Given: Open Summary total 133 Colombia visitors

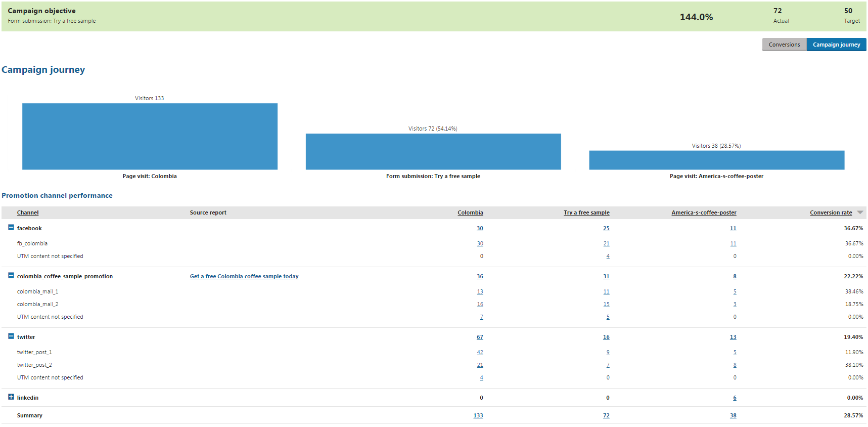Looking at the screenshot, I should [x=478, y=415].
